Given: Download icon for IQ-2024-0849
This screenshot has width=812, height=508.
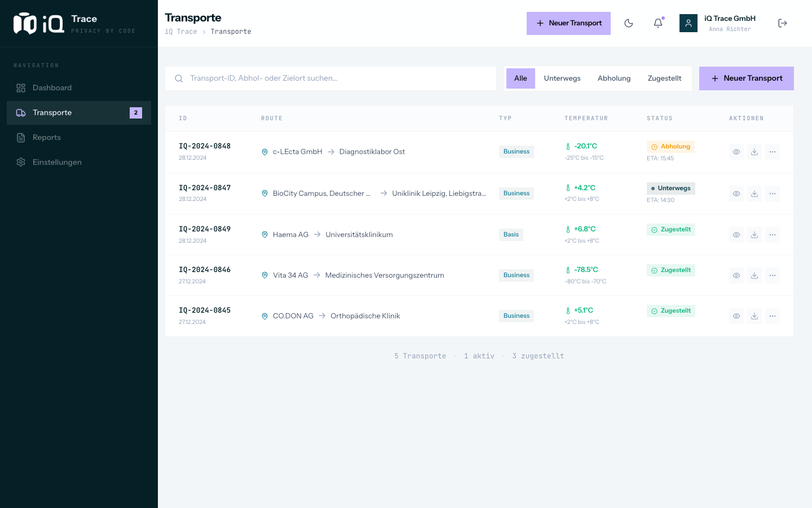Looking at the screenshot, I should click(754, 235).
